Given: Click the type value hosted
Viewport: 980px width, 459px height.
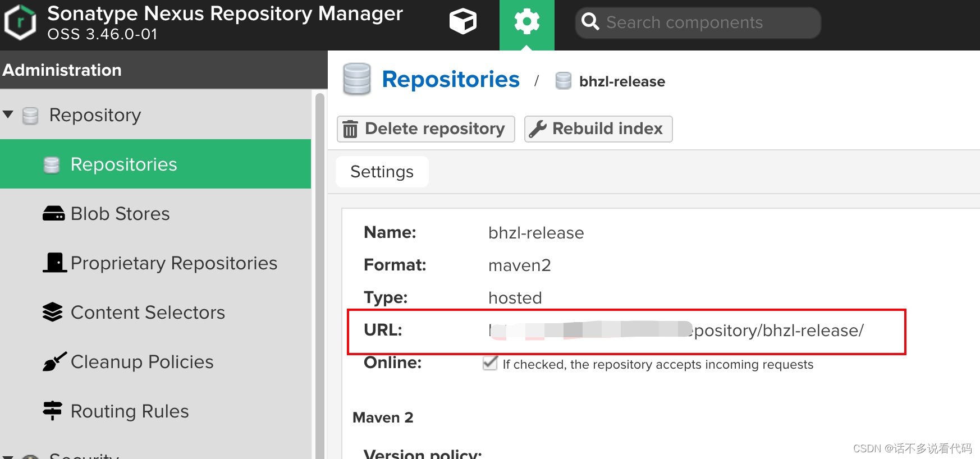Looking at the screenshot, I should 515,298.
